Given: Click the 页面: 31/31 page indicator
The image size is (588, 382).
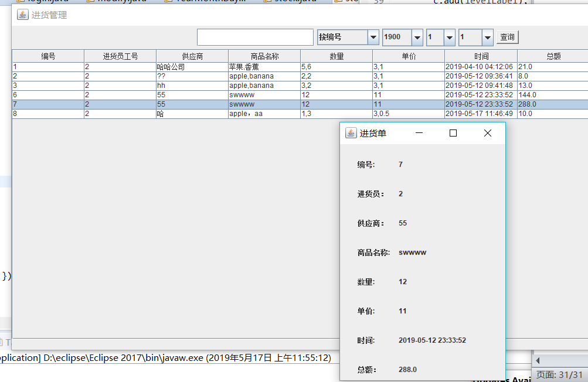Looking at the screenshot, I should [x=559, y=375].
